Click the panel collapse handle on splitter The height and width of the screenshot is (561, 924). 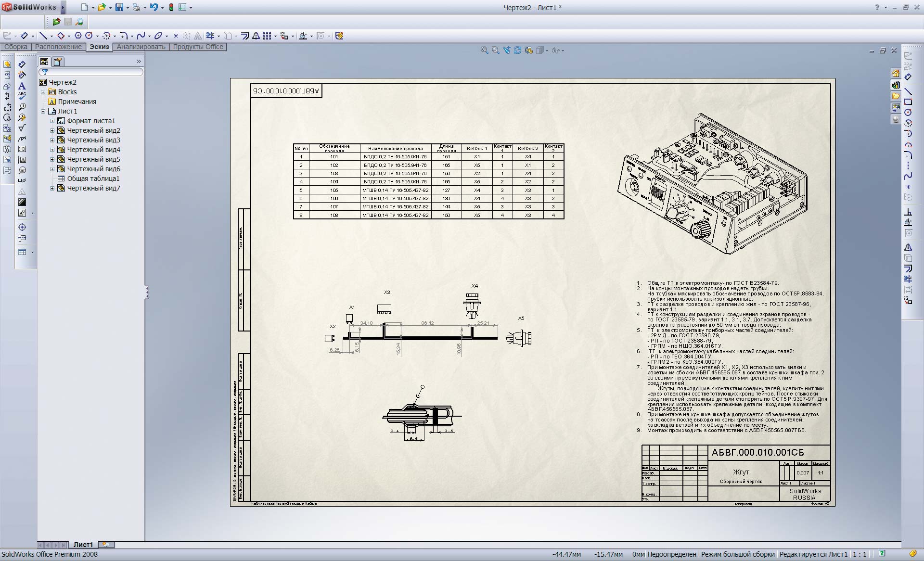(x=147, y=292)
